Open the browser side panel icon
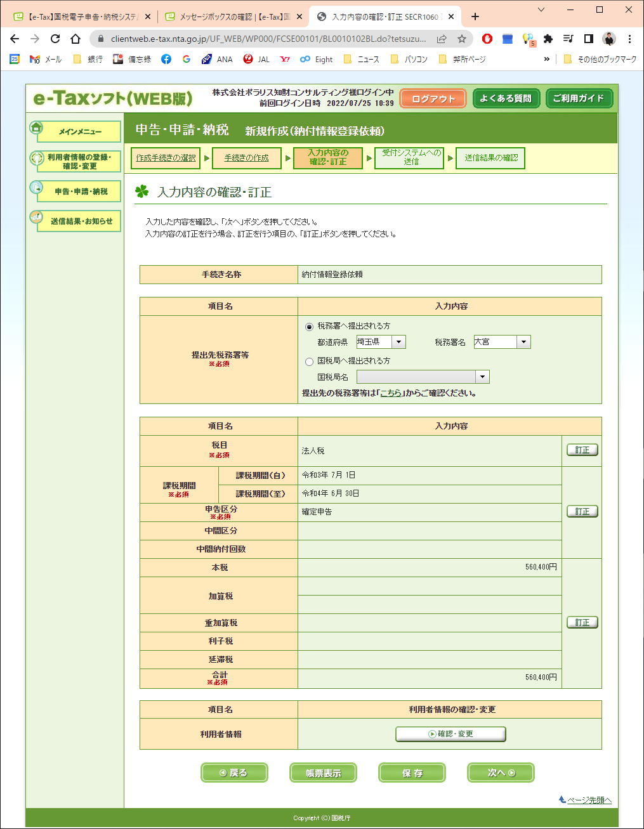The image size is (644, 829). pyautogui.click(x=589, y=39)
